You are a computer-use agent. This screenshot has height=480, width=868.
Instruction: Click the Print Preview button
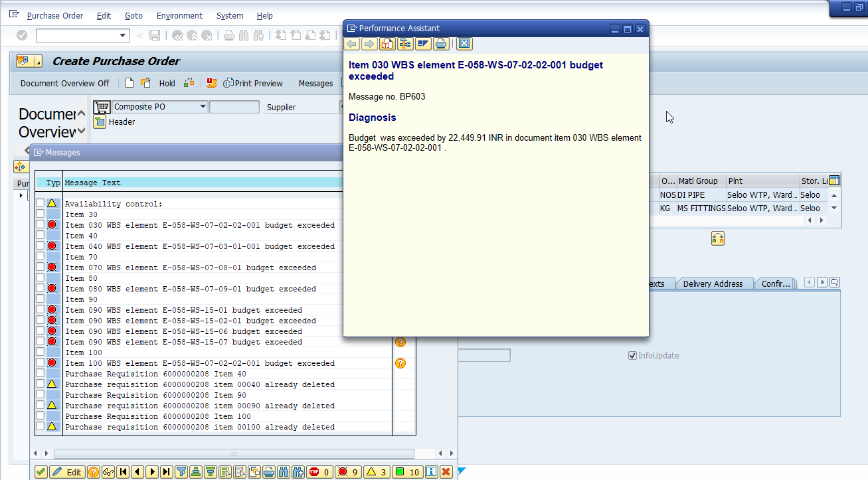coord(253,83)
